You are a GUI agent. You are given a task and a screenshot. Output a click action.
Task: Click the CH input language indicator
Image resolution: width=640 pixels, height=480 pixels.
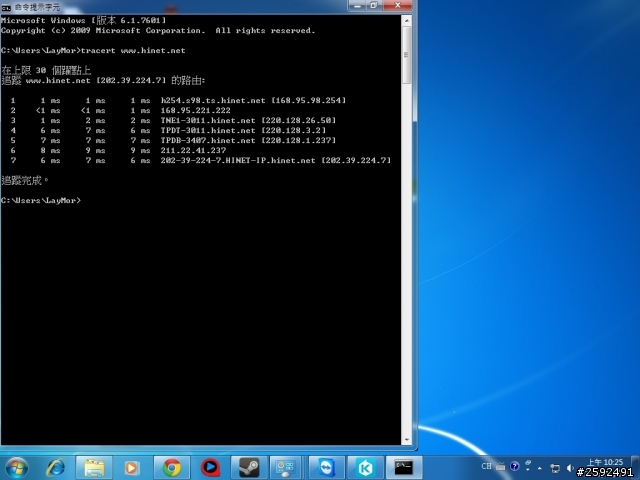click(486, 466)
